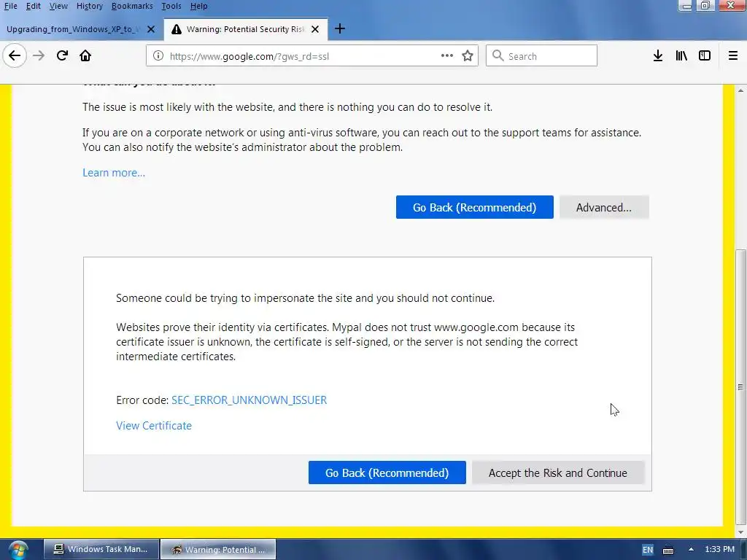This screenshot has height=560, width=747.
Task: Open the Help menu
Action: click(x=198, y=6)
